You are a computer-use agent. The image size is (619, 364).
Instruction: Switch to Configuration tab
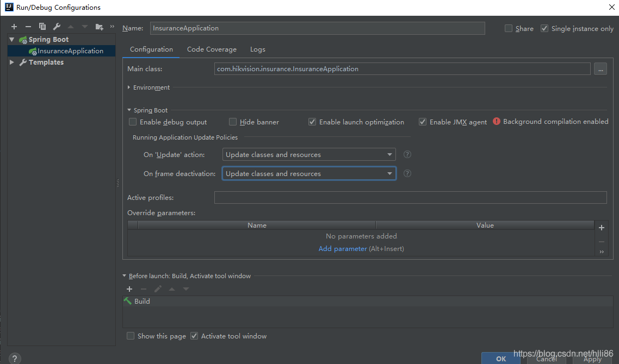151,49
